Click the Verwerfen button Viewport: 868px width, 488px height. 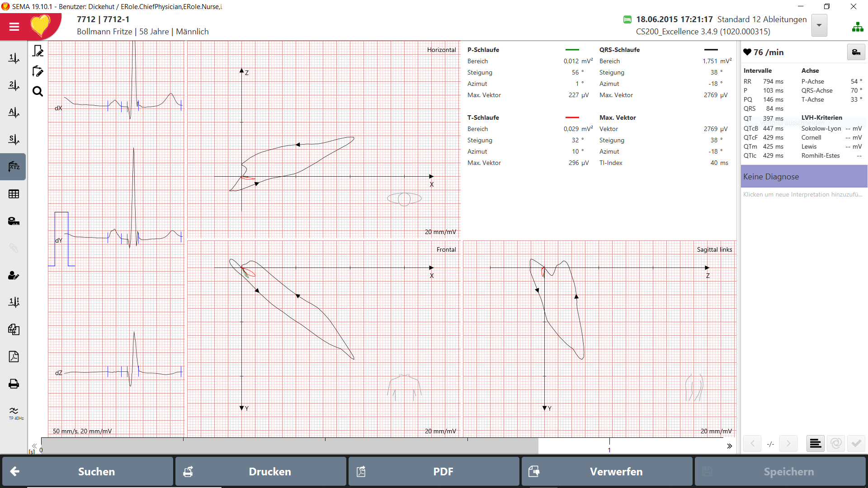[607, 472]
